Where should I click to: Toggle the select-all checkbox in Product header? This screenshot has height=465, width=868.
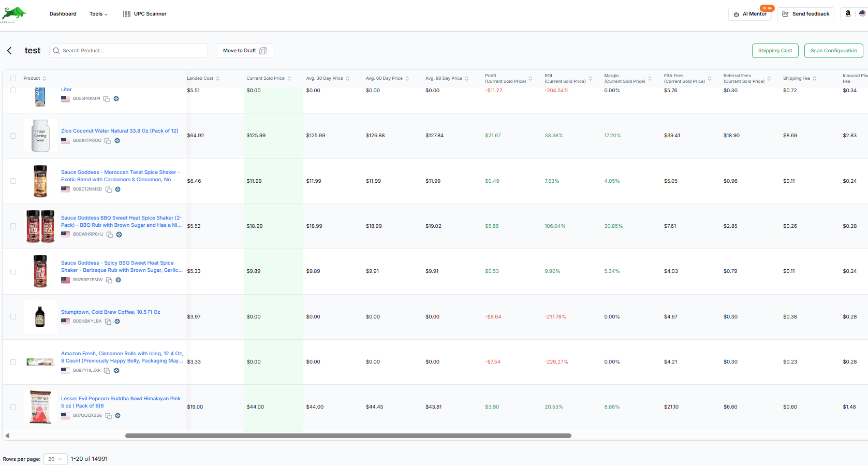point(13,79)
